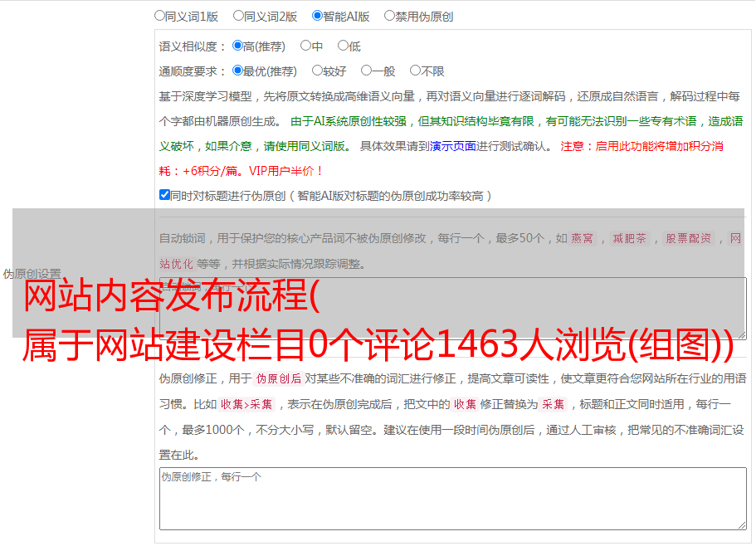
Task: Click the 伪原创修正 text area
Action: coord(453,499)
